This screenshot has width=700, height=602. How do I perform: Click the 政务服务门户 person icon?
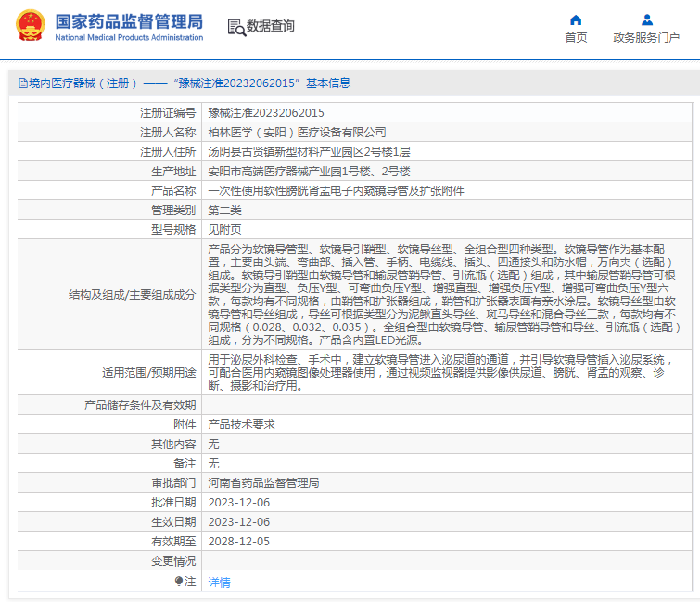coord(647,20)
